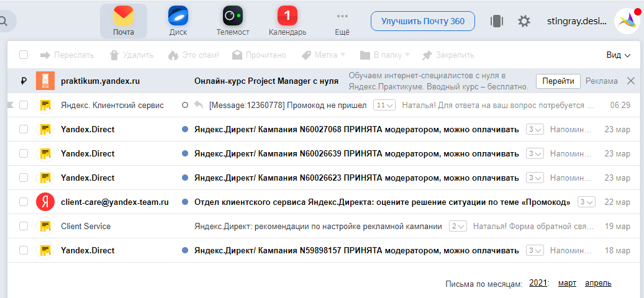Toggle unread dot for Кампания N60026623 email

pyautogui.click(x=185, y=178)
